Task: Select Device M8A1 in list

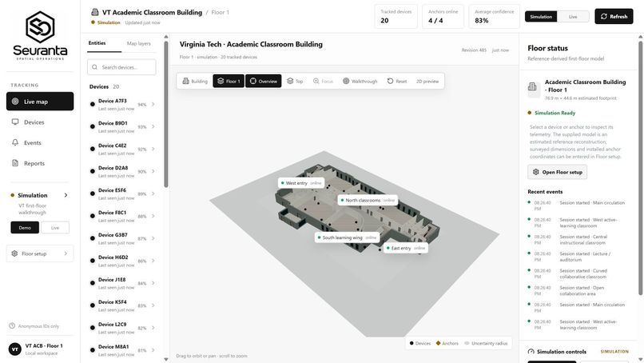Action: click(x=122, y=350)
